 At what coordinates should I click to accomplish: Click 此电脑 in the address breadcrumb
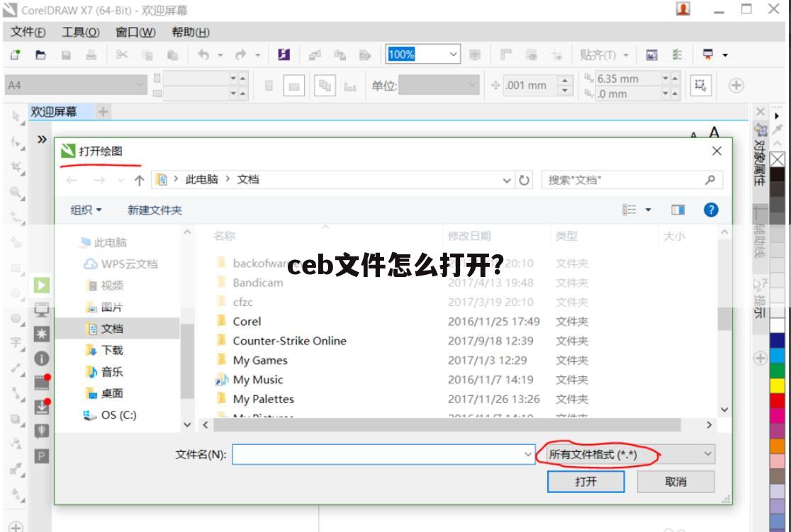[202, 179]
